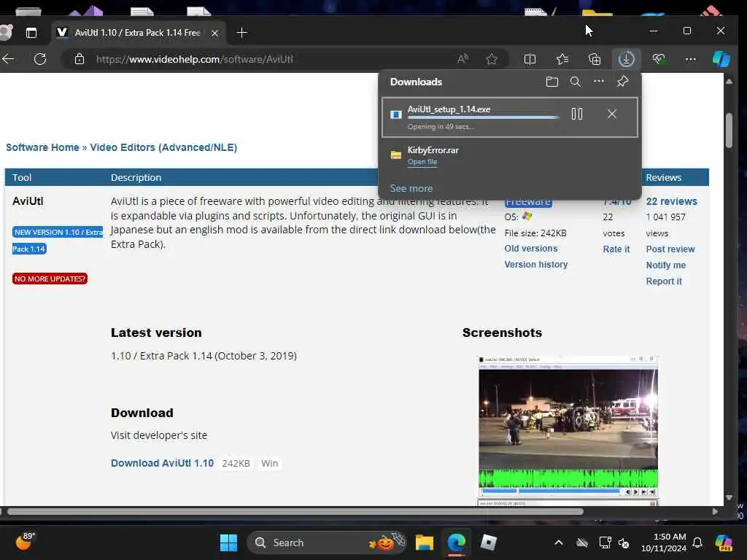
Task: Select the AviUtl_setup_1.14.exe file name
Action: coord(449,109)
